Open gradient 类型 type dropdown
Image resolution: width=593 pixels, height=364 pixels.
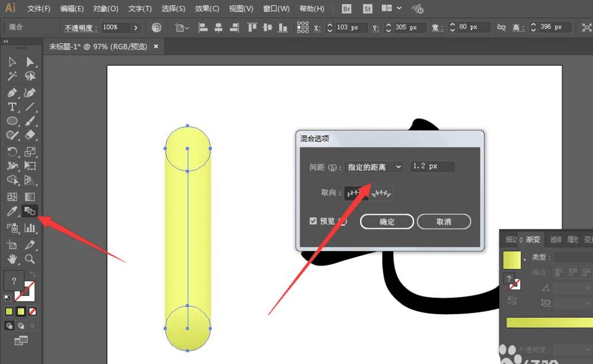573,257
